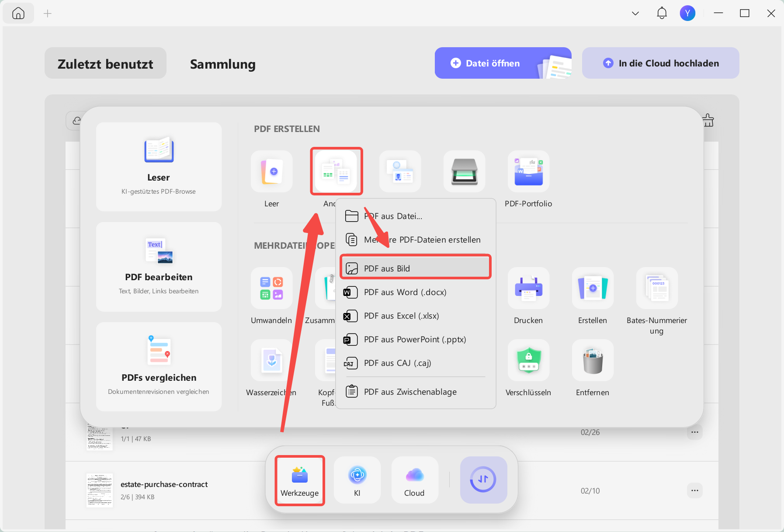Select PDF aus Datei... menu entry

click(x=416, y=216)
